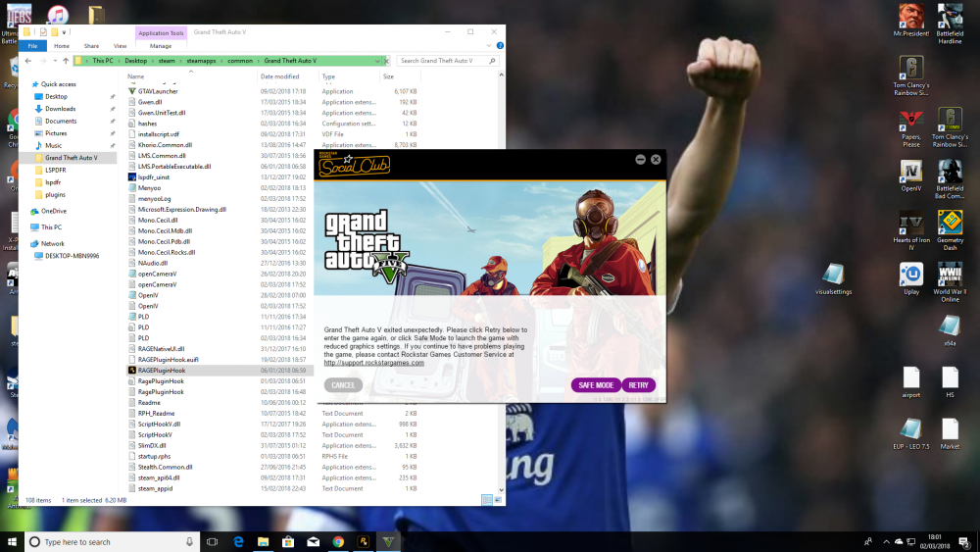Open Hearts of Iron IV shortcut
This screenshot has width=980, height=552.
coord(910,230)
